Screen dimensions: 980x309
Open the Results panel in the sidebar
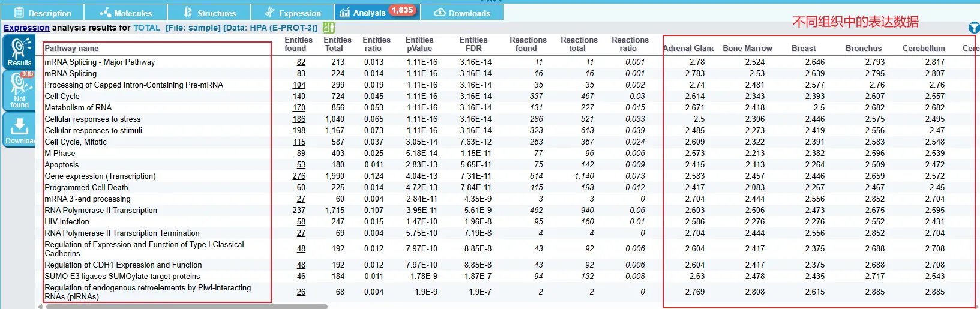(19, 52)
